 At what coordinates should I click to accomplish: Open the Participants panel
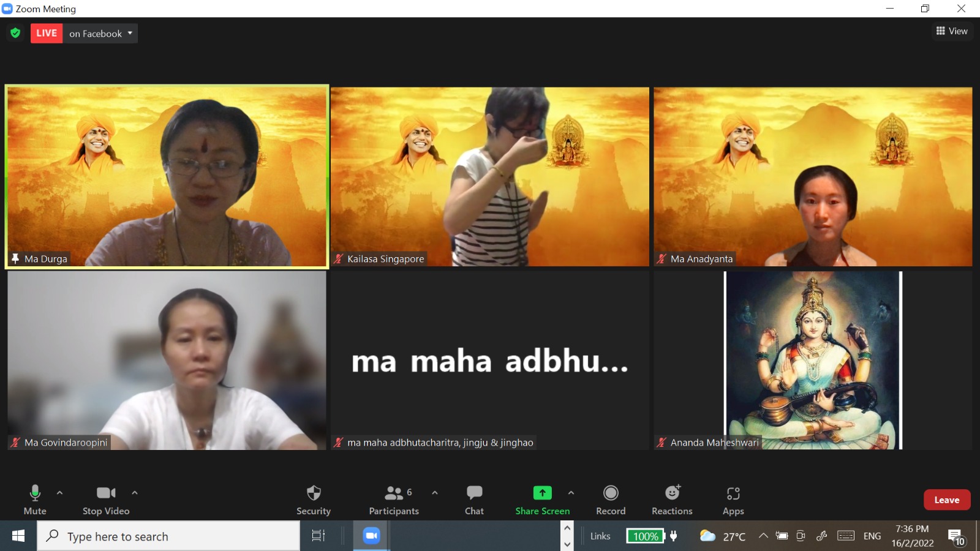click(x=394, y=499)
